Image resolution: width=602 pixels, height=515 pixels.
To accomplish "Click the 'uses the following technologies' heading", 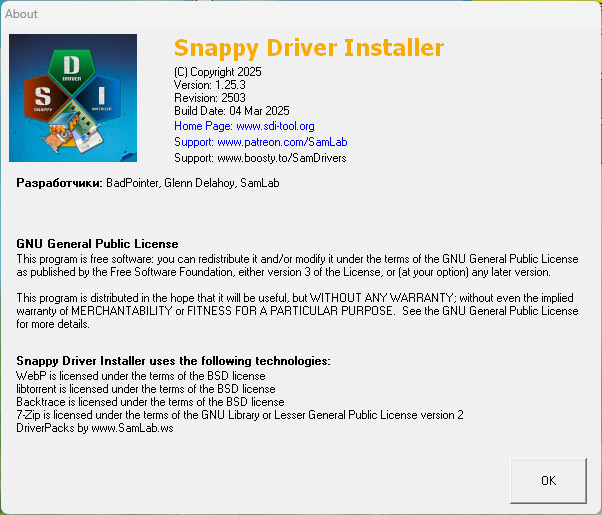I will pos(173,361).
